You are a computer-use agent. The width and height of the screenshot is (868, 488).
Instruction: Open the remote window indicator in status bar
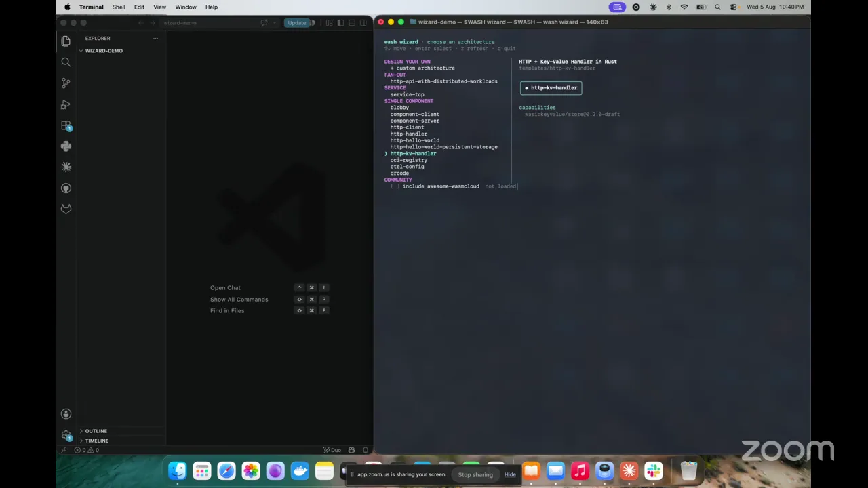click(64, 450)
